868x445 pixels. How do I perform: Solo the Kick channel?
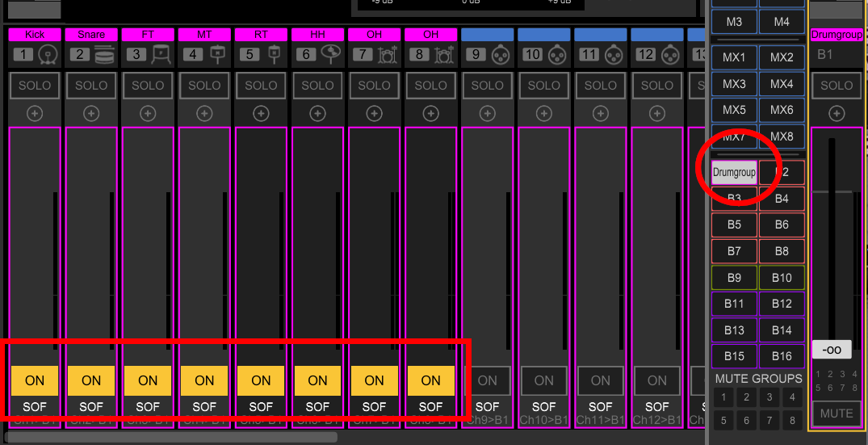click(35, 86)
